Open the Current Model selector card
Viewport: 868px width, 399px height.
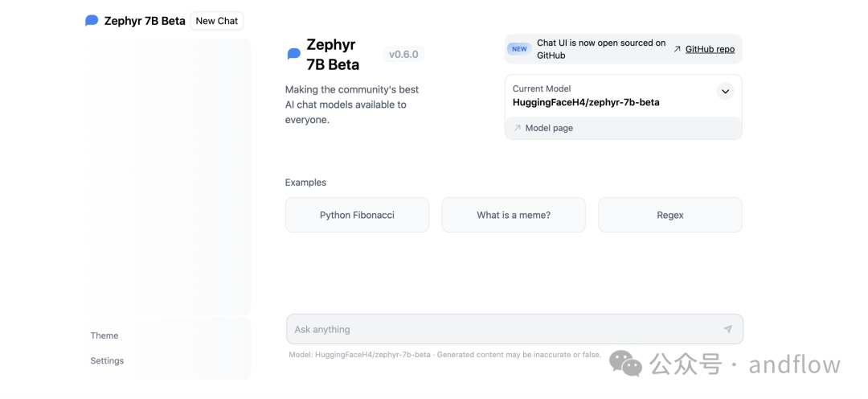(x=624, y=95)
